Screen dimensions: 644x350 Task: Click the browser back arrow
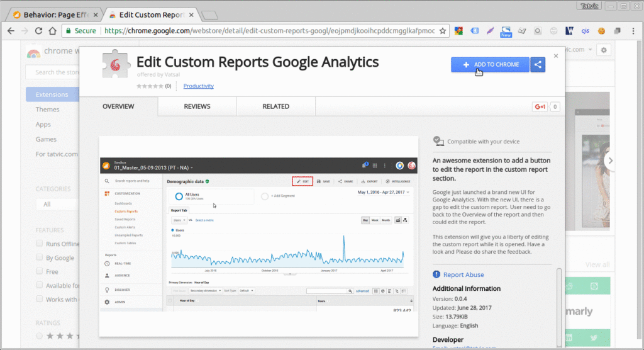point(11,31)
